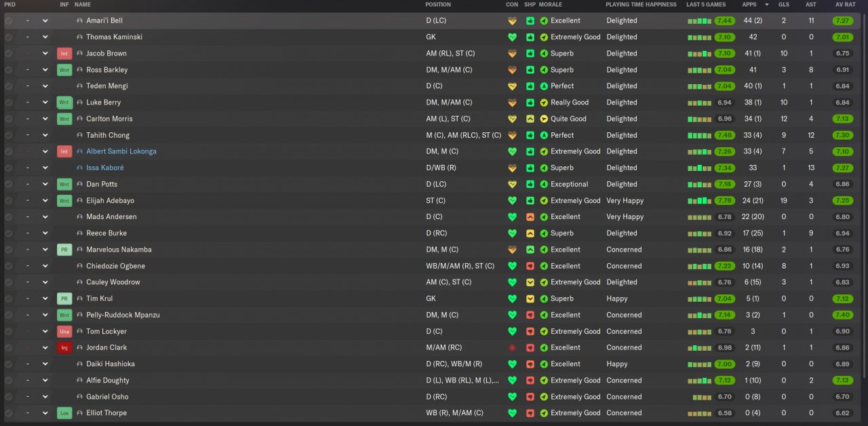Open the picked dropdown for Luke Berry
The width and height of the screenshot is (868, 426).
click(45, 102)
